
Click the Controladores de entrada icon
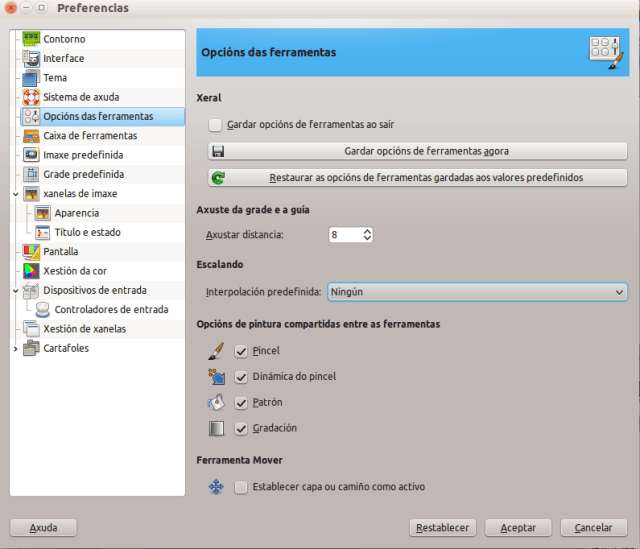pyautogui.click(x=42, y=309)
